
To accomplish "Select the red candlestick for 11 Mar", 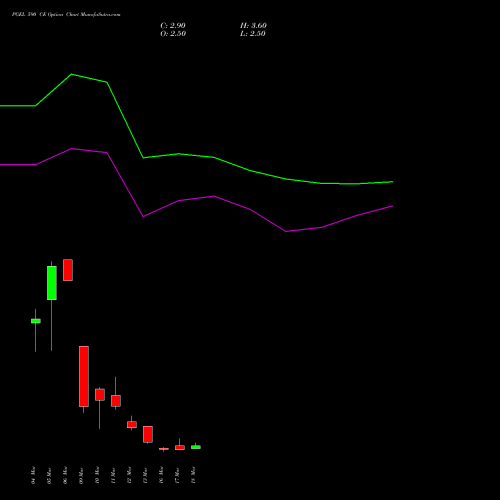I will pyautogui.click(x=116, y=401).
